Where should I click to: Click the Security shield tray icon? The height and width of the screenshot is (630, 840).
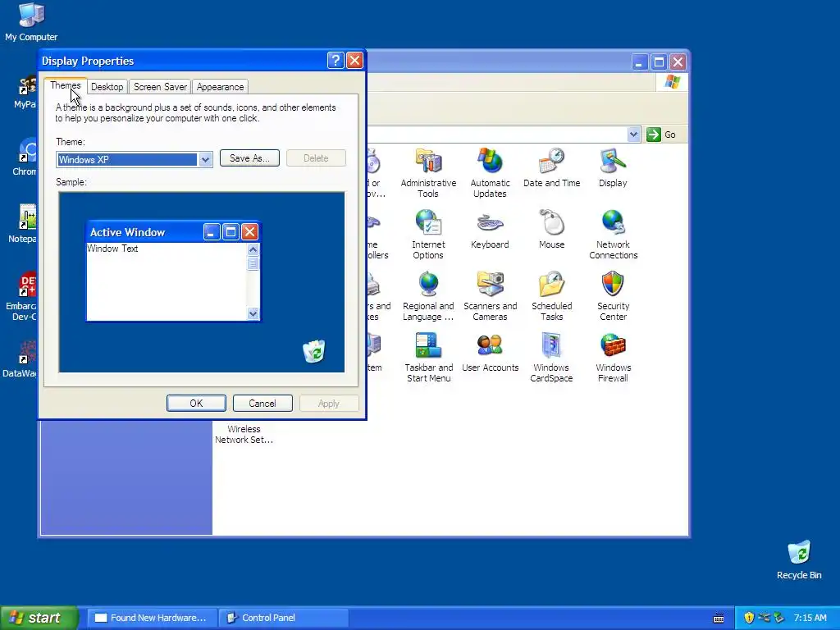click(749, 618)
